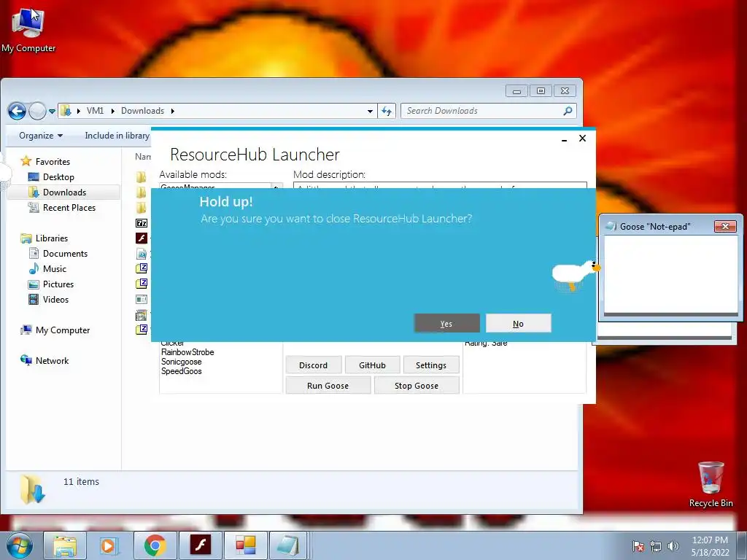Select Network in the navigation pane

52,361
